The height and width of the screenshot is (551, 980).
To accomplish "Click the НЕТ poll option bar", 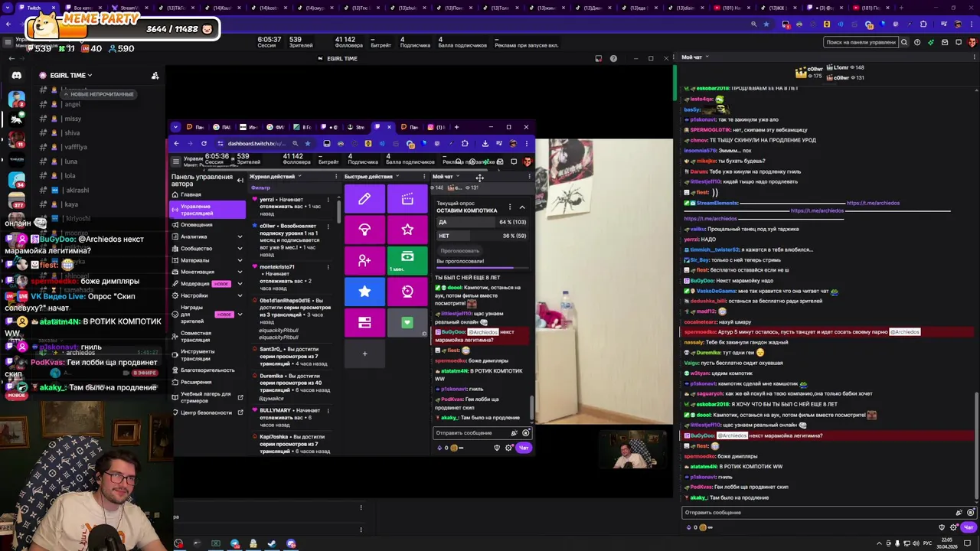I will (x=482, y=236).
